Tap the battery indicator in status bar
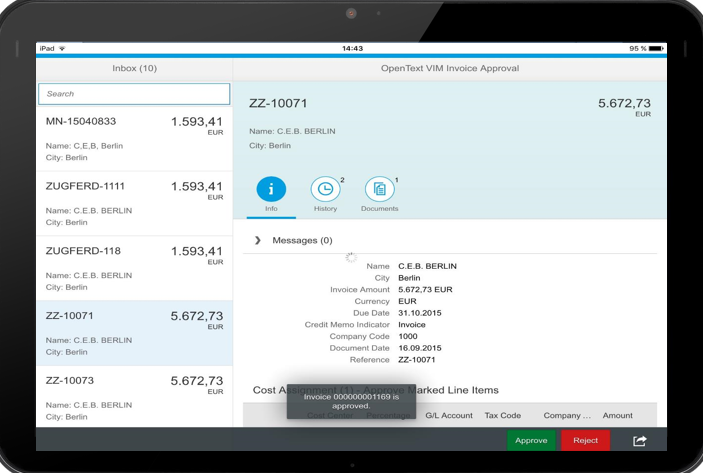Image resolution: width=703 pixels, height=473 pixels. coord(657,48)
